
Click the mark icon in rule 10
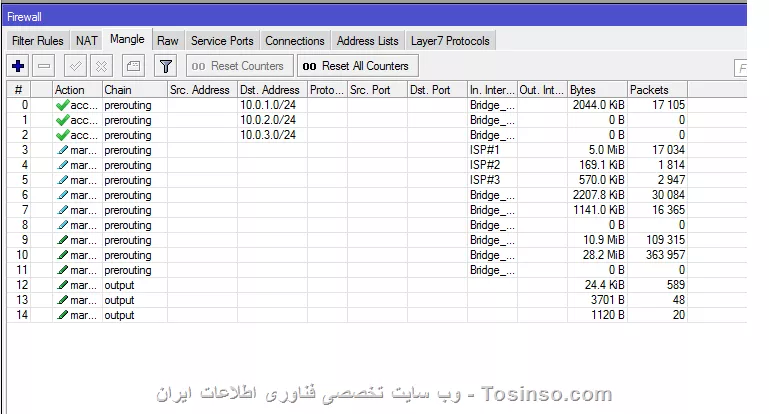pyautogui.click(x=62, y=255)
